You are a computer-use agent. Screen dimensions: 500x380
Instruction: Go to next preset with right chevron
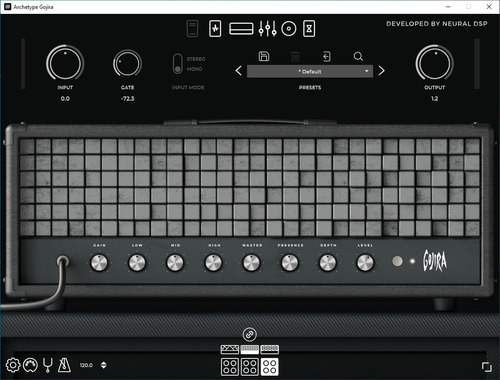click(382, 71)
